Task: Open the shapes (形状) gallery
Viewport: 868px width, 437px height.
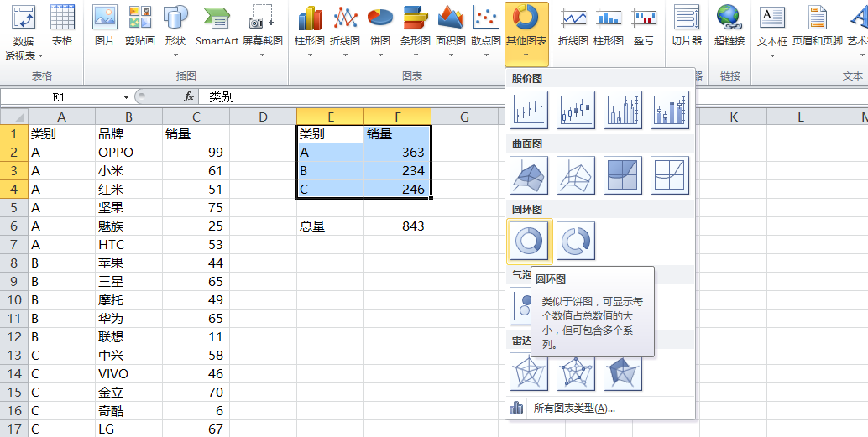Action: [x=175, y=32]
